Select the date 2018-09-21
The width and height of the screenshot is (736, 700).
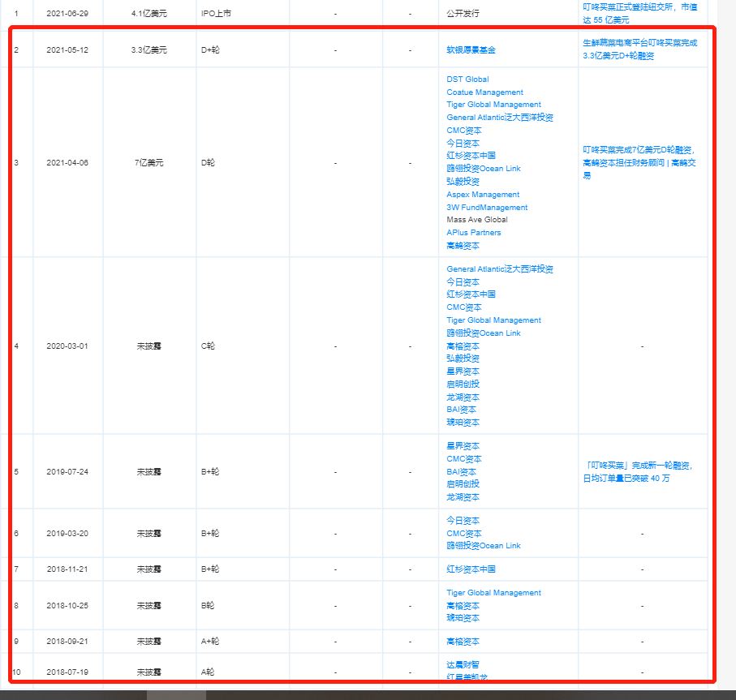coord(67,642)
